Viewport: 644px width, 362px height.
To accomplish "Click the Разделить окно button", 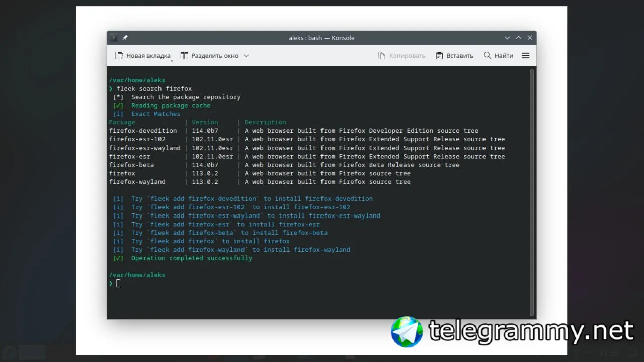I will [209, 56].
